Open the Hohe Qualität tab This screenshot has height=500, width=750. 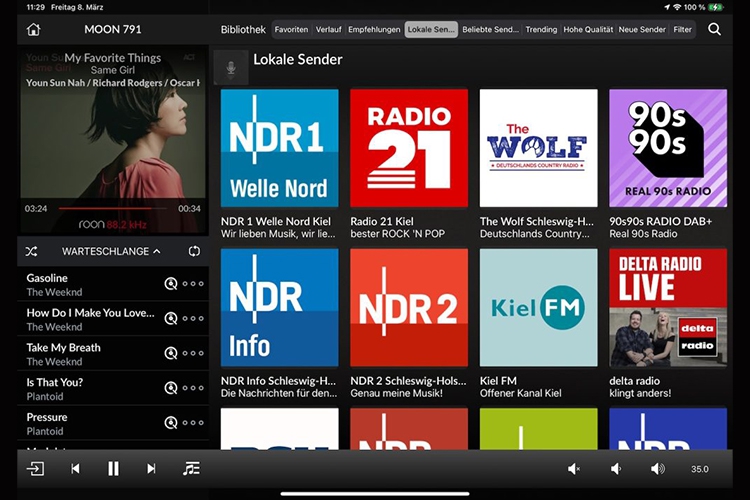click(x=588, y=29)
